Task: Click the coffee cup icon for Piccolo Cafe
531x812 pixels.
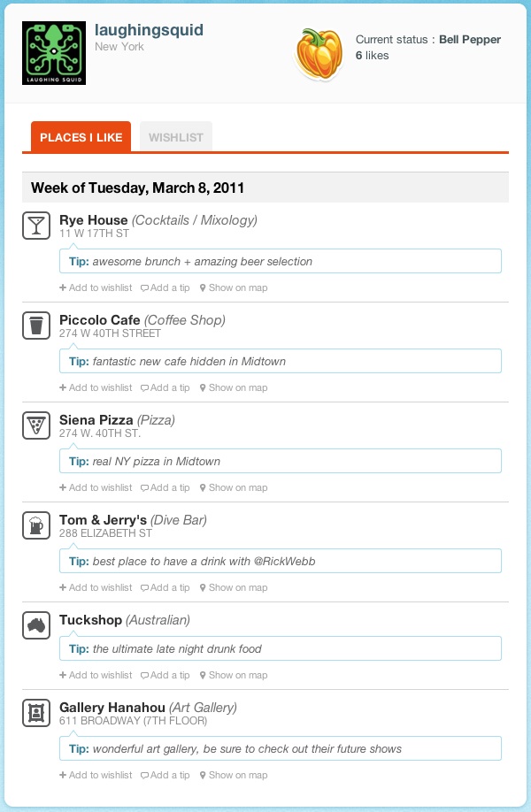Action: click(35, 326)
